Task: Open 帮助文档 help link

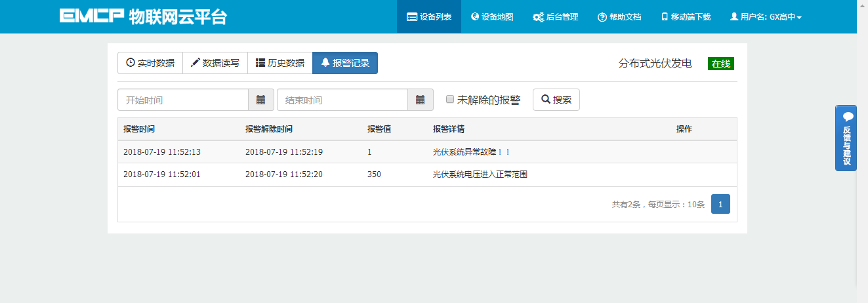Action: point(619,16)
